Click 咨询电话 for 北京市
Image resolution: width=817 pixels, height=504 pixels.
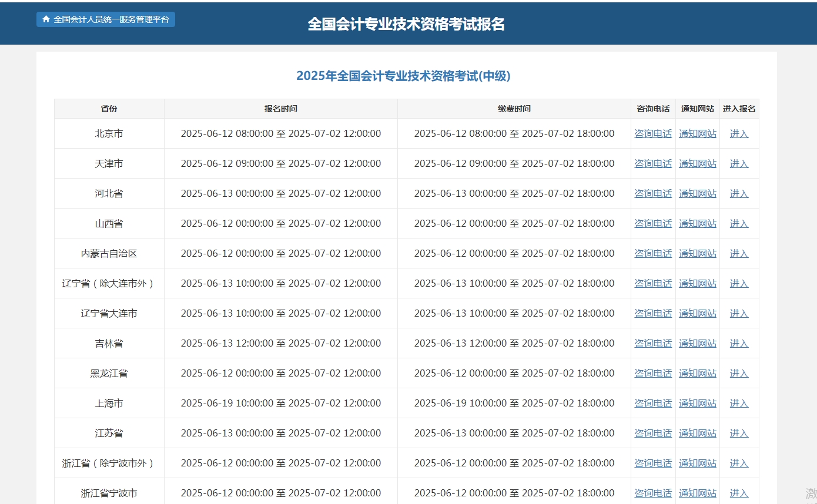pyautogui.click(x=653, y=133)
